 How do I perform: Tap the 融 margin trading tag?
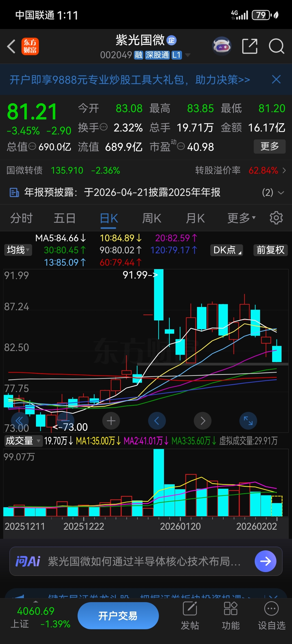[x=138, y=55]
